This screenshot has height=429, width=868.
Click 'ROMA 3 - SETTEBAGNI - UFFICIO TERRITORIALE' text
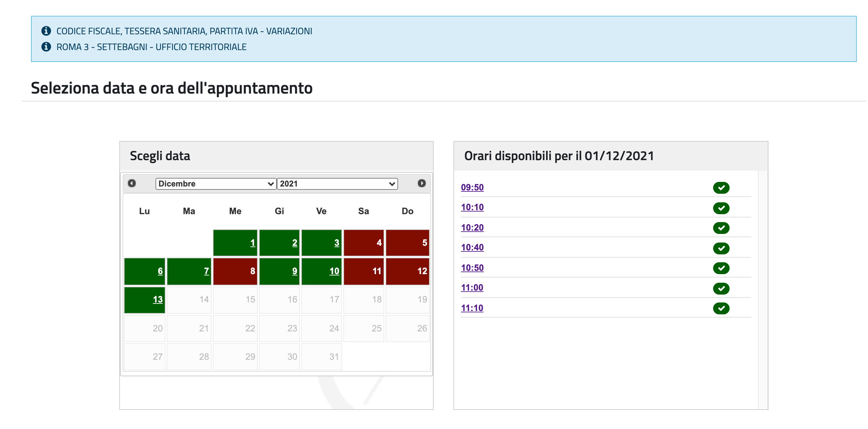(152, 47)
